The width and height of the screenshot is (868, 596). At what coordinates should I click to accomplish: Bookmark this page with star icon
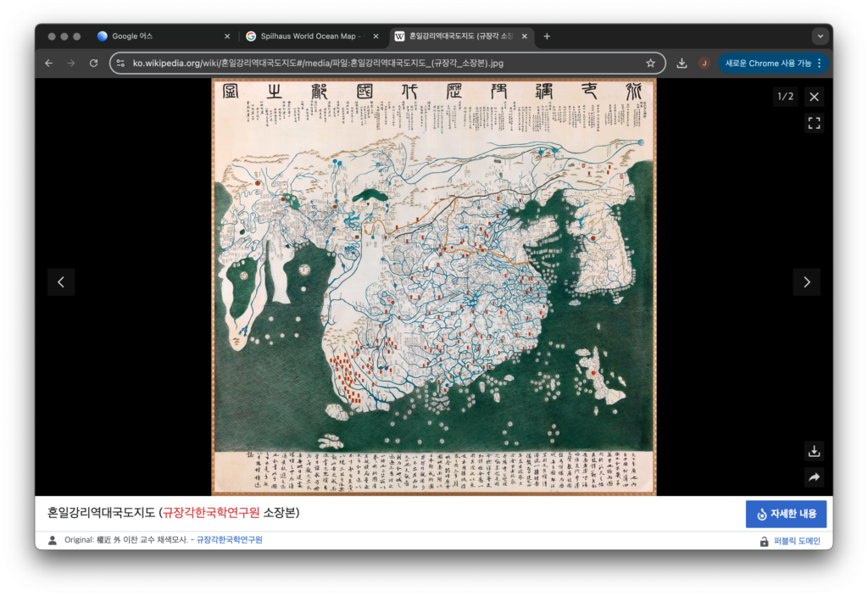650,63
